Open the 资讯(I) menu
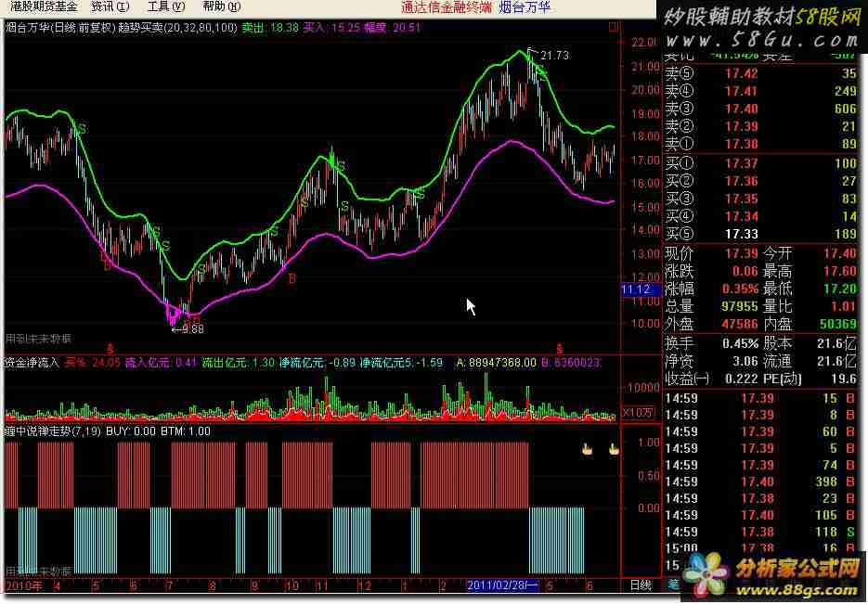This screenshot has height=604, width=868. [x=110, y=6]
